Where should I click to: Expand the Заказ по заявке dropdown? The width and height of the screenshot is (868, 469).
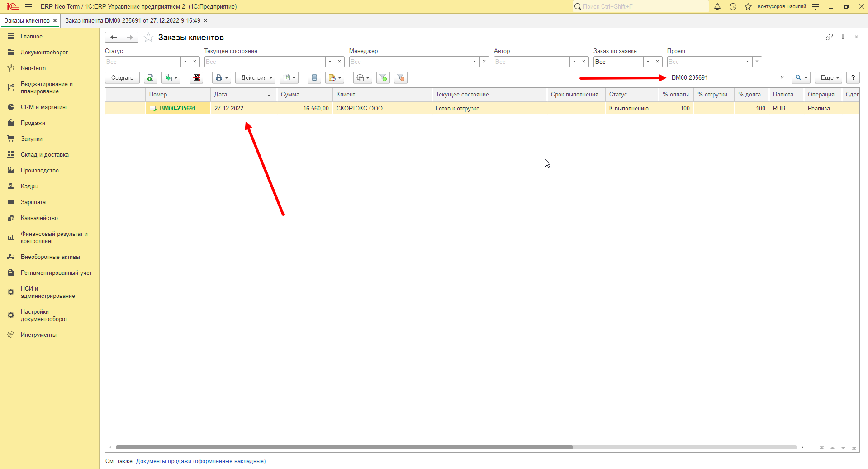tap(648, 62)
